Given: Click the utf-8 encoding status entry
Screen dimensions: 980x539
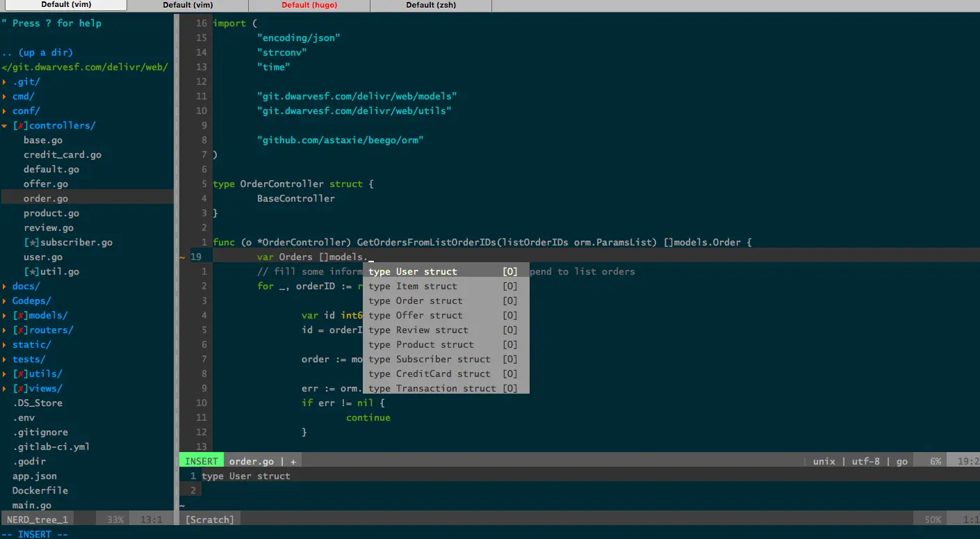Looking at the screenshot, I should pyautogui.click(x=866, y=461).
